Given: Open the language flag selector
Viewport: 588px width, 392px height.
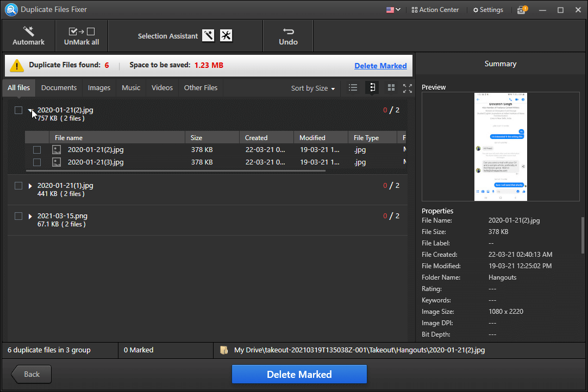Looking at the screenshot, I should point(393,10).
